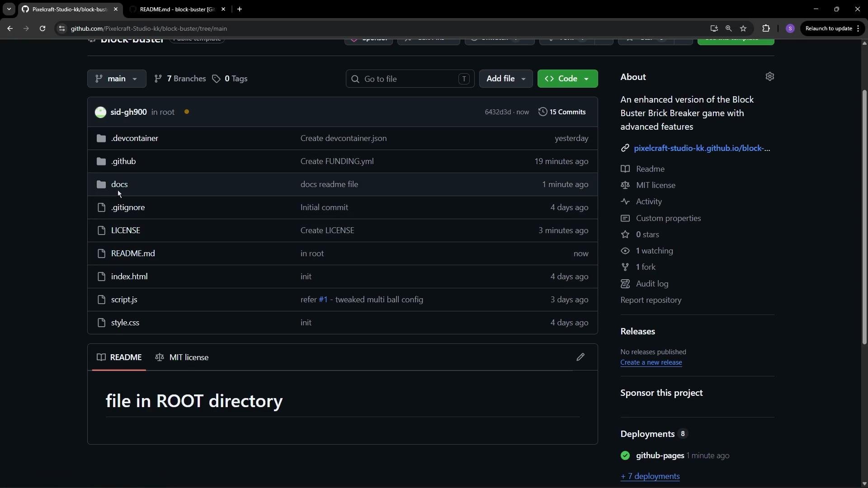Click browser back arrow
The height and width of the screenshot is (488, 868).
(10, 28)
